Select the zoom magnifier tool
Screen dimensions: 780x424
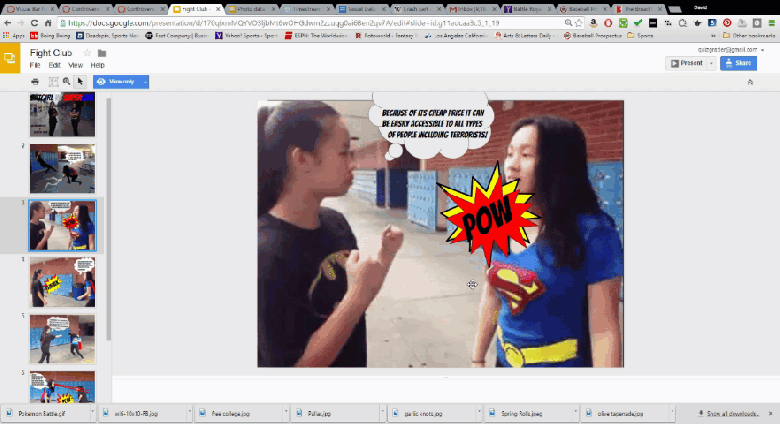click(66, 81)
